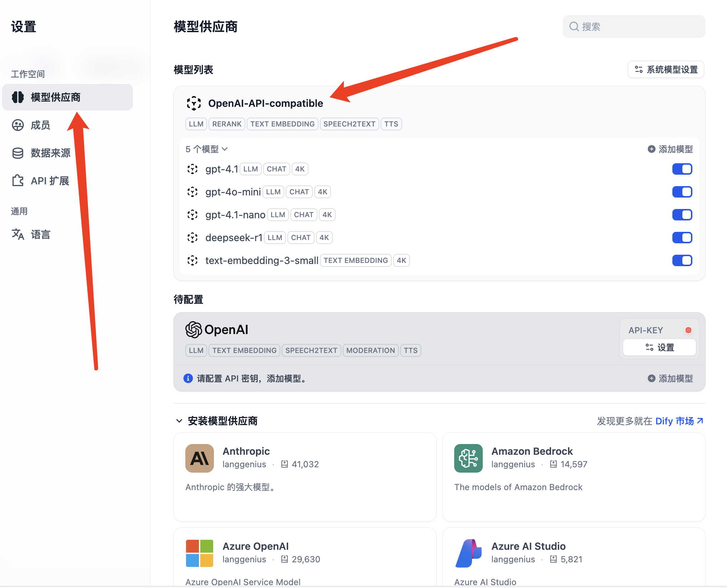Viewport: 727px width, 588px height.
Task: Open OpenAI API-KEY 设置 button
Action: coord(660,347)
